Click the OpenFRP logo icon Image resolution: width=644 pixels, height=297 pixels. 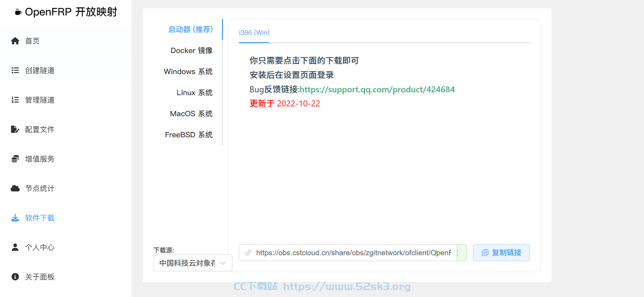pos(18,12)
